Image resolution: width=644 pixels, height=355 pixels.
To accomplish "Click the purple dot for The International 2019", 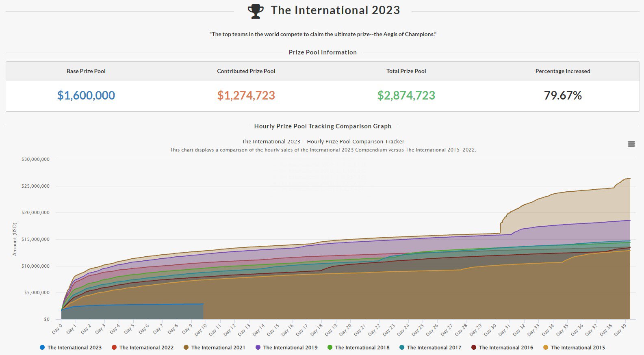I will (x=258, y=348).
